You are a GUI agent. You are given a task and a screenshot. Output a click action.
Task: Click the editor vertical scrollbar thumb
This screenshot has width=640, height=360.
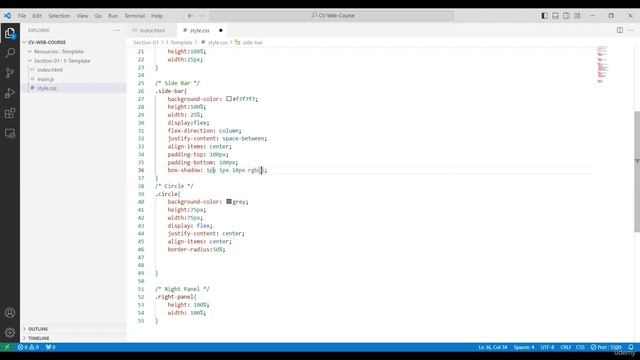[637, 171]
